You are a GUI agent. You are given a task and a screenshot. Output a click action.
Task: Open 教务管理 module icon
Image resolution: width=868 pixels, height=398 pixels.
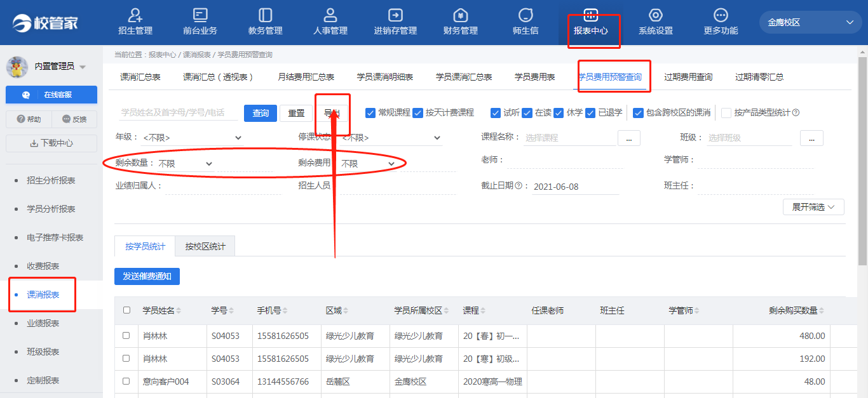265,15
